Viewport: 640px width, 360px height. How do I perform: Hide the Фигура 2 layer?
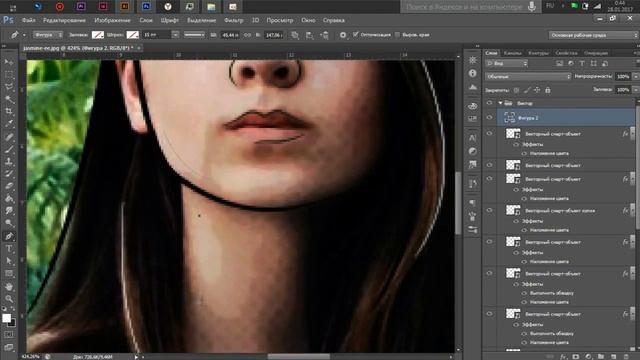pyautogui.click(x=489, y=118)
